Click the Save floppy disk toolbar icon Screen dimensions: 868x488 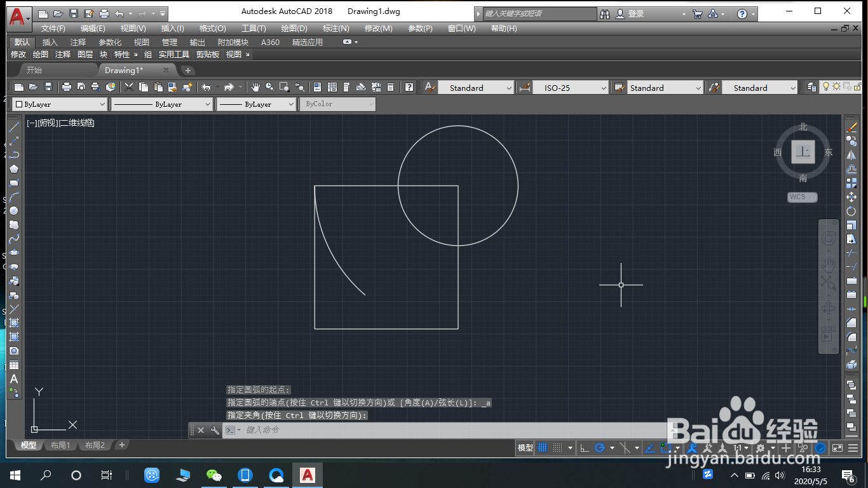(x=48, y=87)
